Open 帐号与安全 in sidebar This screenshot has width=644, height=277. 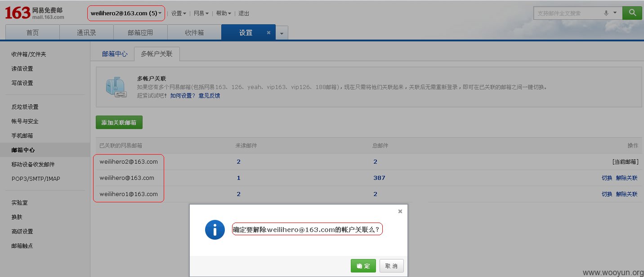pos(25,121)
